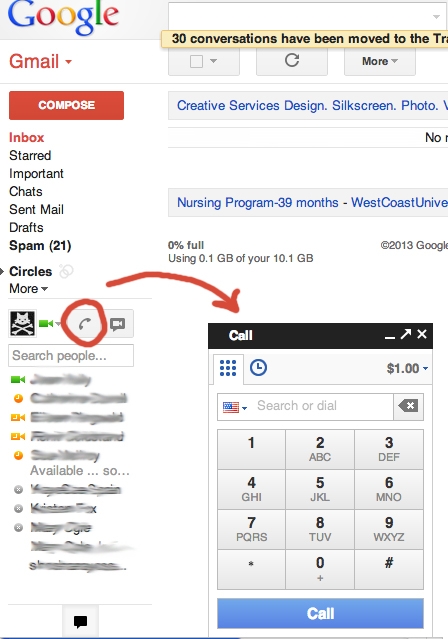Click the chat bubble icon at bottom

click(80, 622)
